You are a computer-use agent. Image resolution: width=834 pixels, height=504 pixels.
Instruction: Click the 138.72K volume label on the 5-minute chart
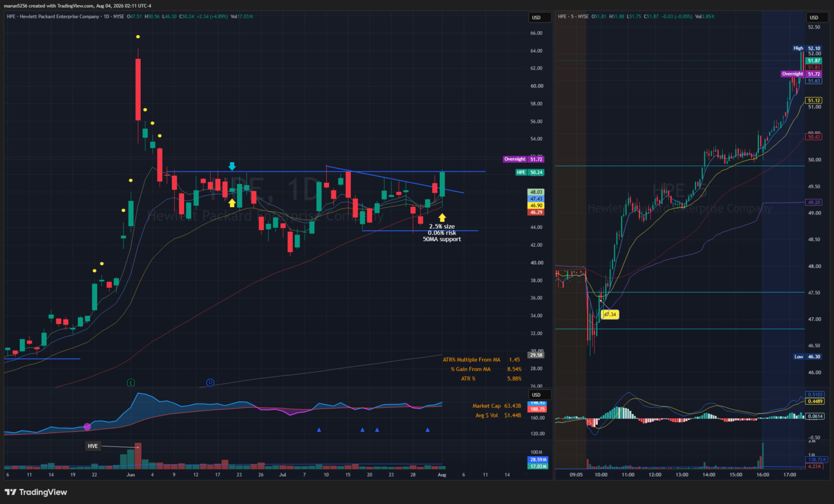tap(817, 460)
